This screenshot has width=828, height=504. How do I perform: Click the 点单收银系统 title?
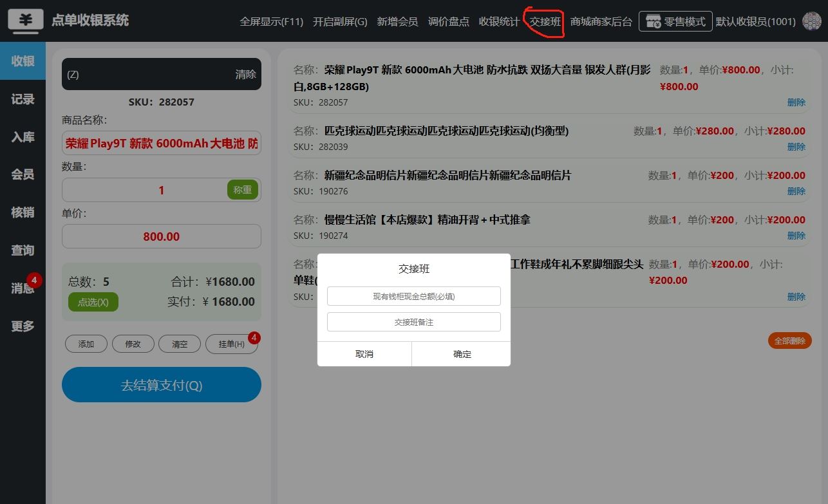pyautogui.click(x=90, y=21)
